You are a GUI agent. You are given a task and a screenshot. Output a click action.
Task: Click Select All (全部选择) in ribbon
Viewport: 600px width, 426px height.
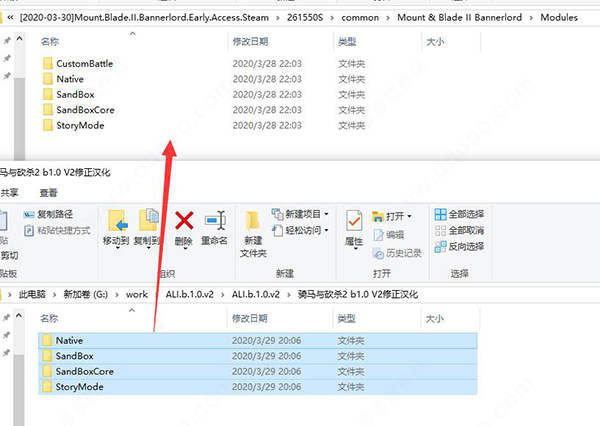pos(459,214)
